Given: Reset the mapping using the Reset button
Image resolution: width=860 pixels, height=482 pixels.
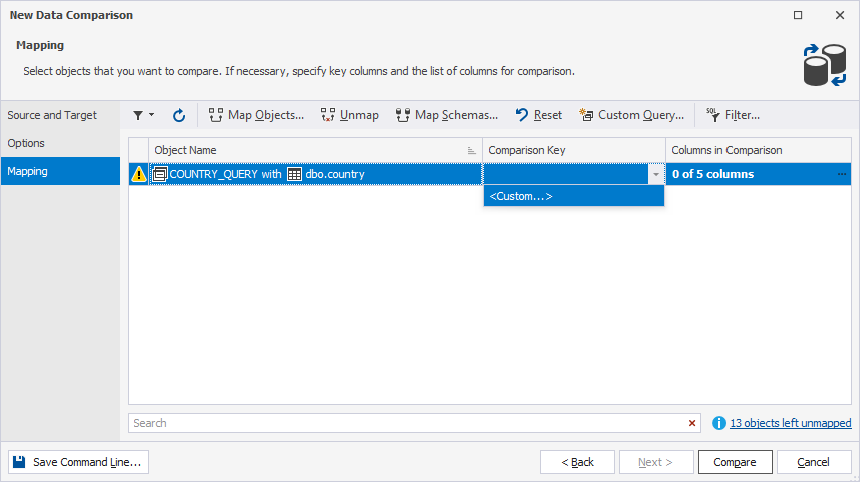Looking at the screenshot, I should (x=538, y=115).
